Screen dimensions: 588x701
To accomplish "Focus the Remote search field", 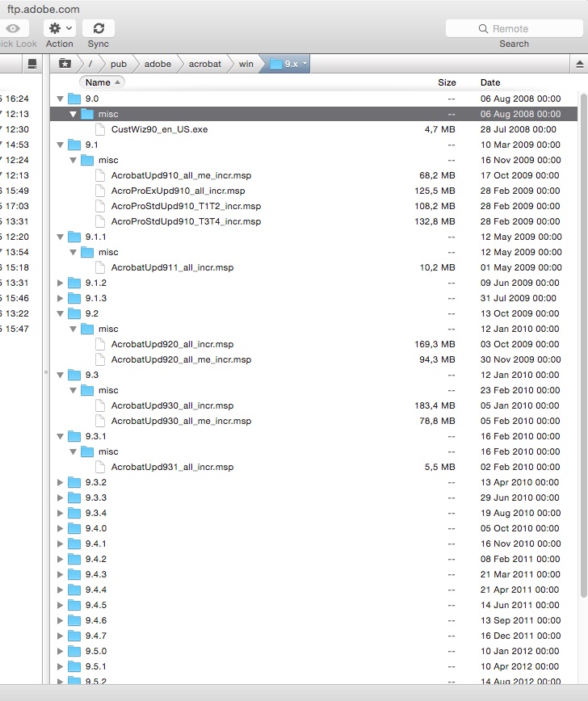I will [514, 28].
